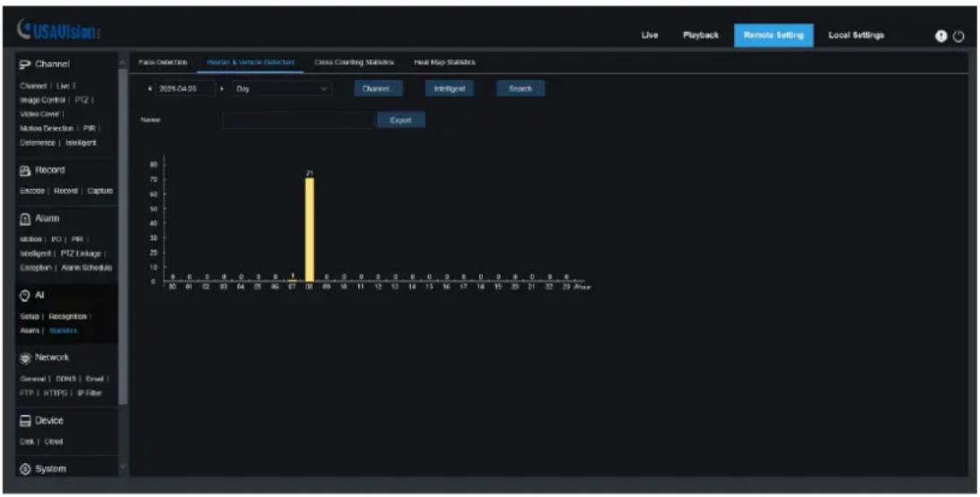Click the Channel section icon in sidebar
This screenshot has width=980, height=497.
pyautogui.click(x=26, y=65)
